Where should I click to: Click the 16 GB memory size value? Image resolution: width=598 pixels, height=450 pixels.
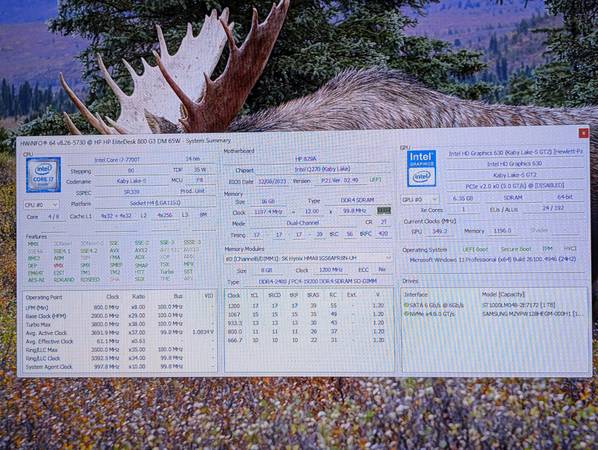pyautogui.click(x=268, y=201)
